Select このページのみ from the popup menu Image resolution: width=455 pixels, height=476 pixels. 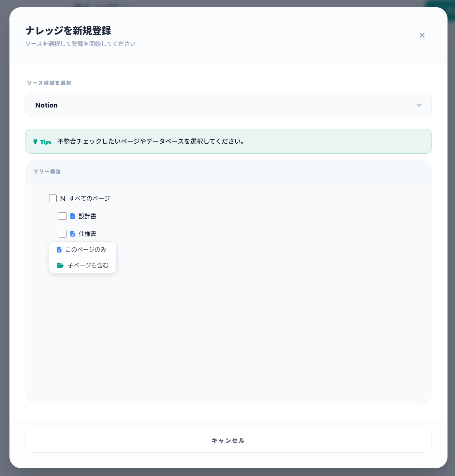pyautogui.click(x=86, y=250)
